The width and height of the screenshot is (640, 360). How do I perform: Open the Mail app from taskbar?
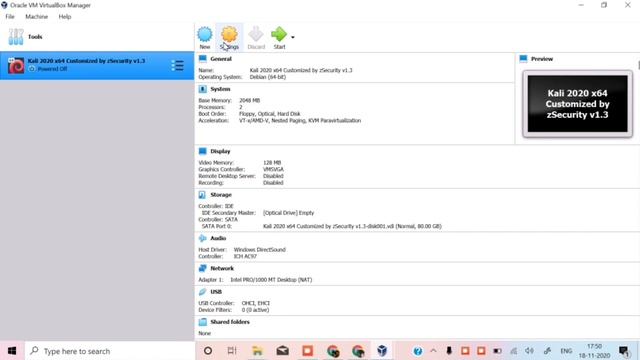(x=282, y=351)
